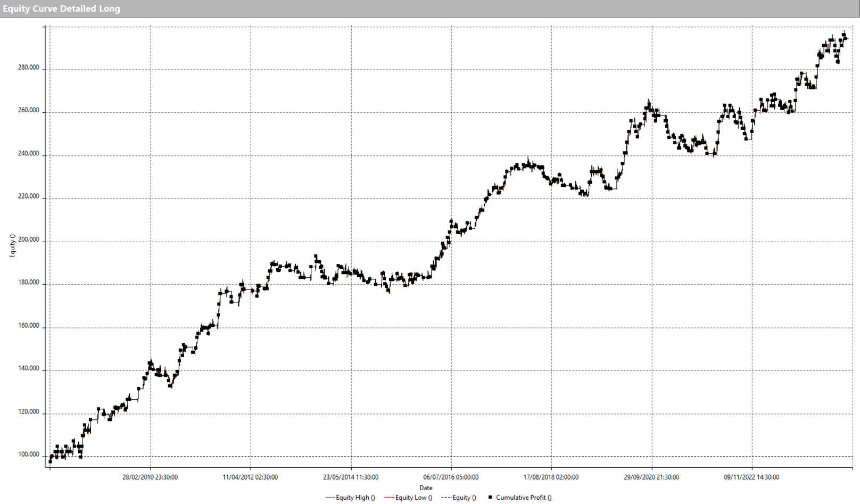This screenshot has width=860, height=504.
Task: Click the 06/07/2016 05:00:00 date label
Action: point(451,477)
